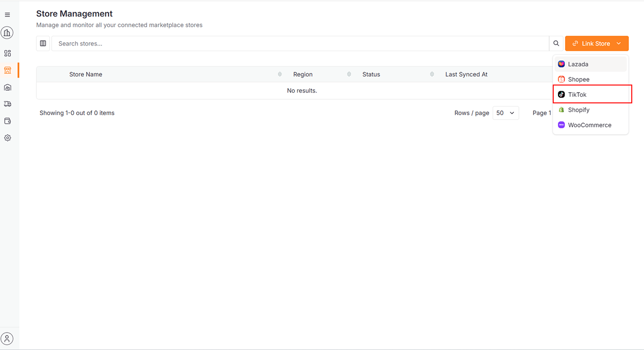
Task: Click the user profile avatar icon
Action: (x=7, y=338)
